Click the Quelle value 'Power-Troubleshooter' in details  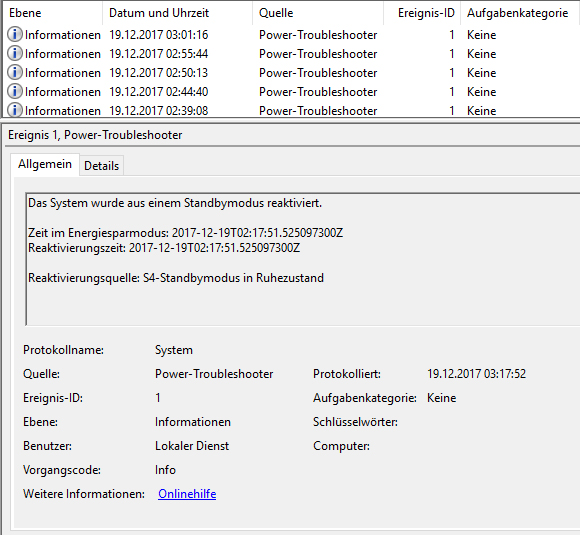click(214, 374)
